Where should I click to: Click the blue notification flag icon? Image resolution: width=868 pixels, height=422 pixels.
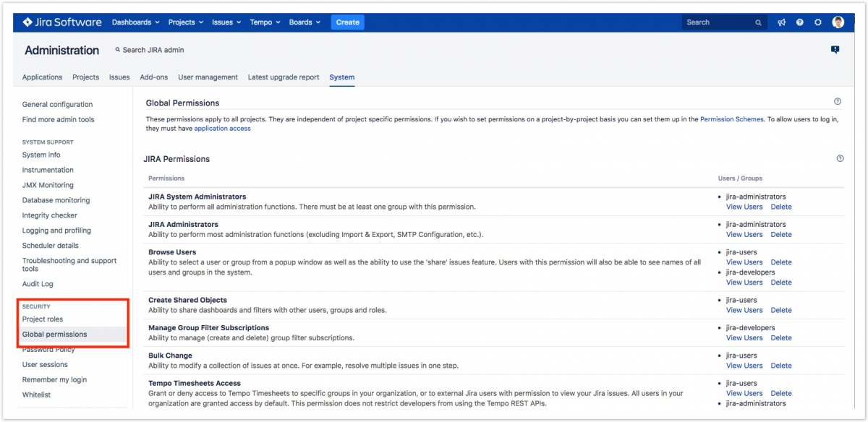[835, 50]
